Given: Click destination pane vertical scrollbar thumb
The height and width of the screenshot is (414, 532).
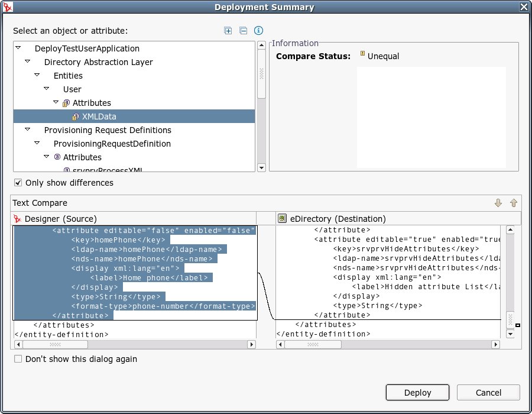Looking at the screenshot, I should 510,320.
